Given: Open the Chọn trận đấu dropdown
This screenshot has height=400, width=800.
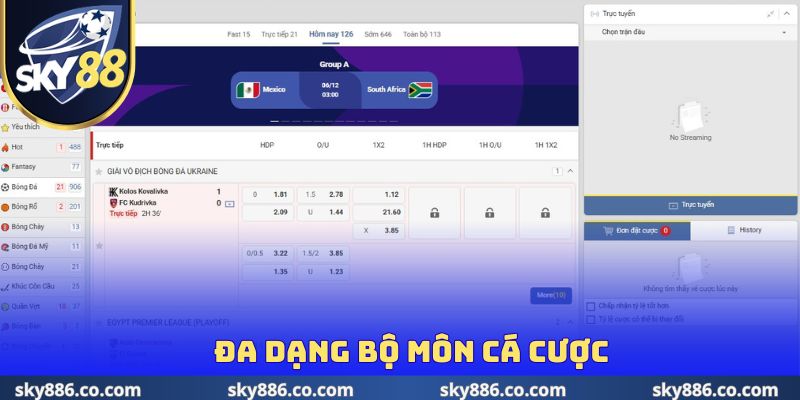Looking at the screenshot, I should click(x=690, y=32).
